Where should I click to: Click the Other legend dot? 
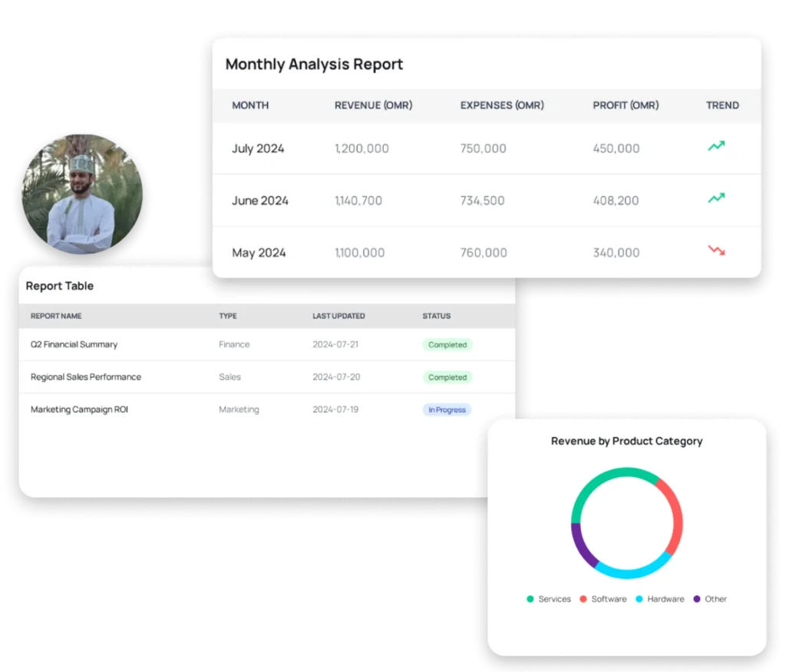(x=697, y=599)
